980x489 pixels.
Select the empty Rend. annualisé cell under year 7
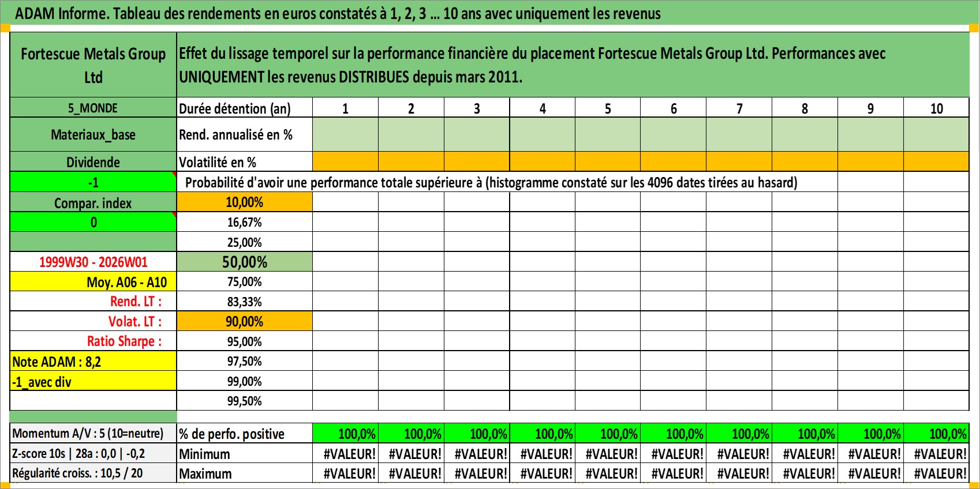pos(739,134)
